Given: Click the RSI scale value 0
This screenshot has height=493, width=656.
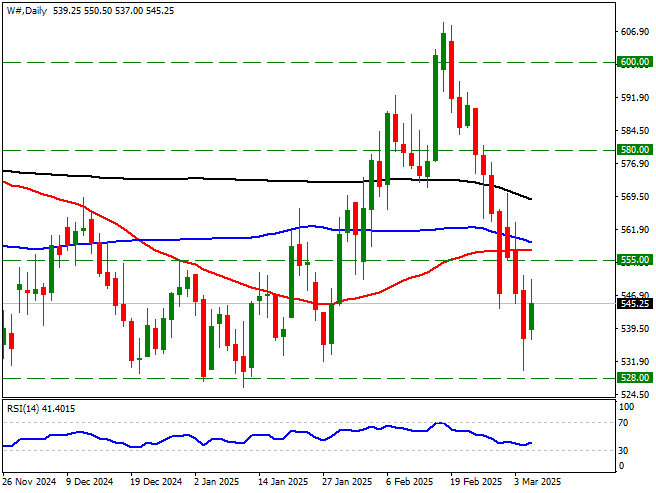Looking at the screenshot, I should click(621, 466).
